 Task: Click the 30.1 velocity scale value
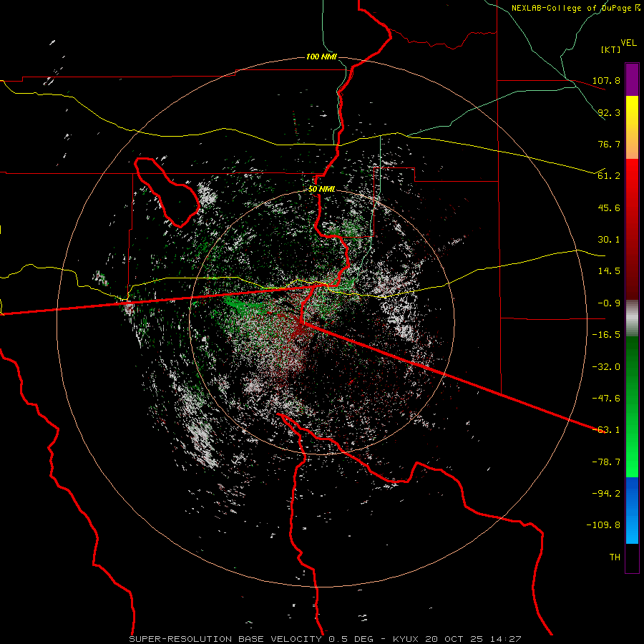click(609, 240)
